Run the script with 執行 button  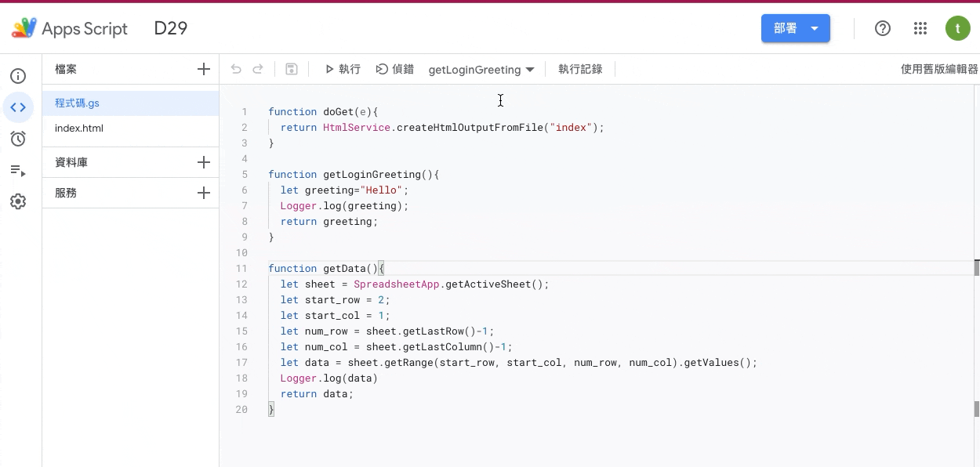(343, 69)
